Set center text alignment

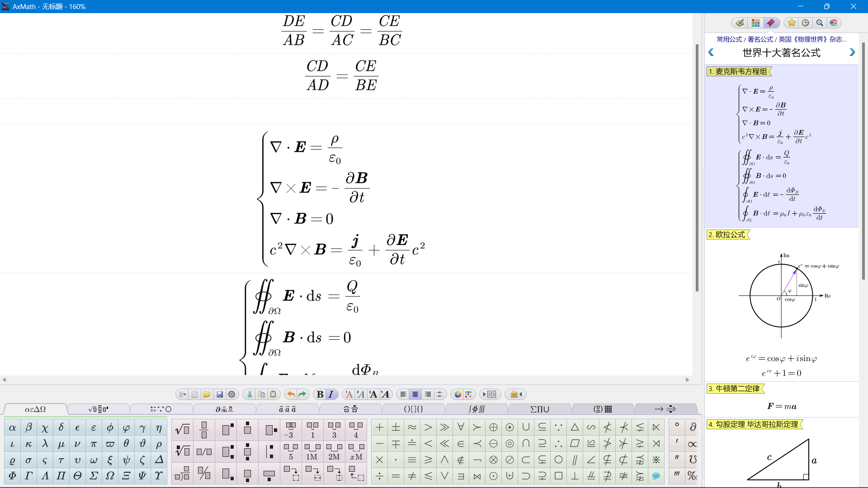[415, 394]
